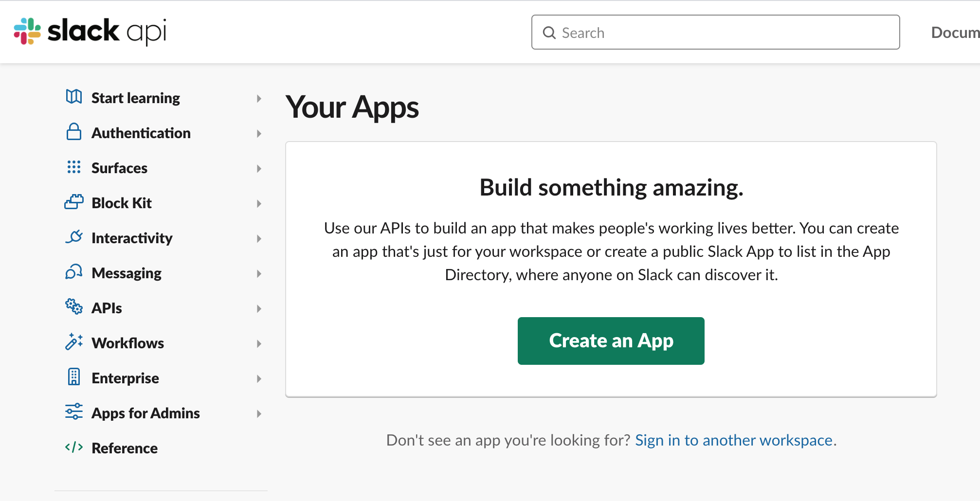Click the Interactivity plug icon
980x501 pixels.
click(x=74, y=237)
